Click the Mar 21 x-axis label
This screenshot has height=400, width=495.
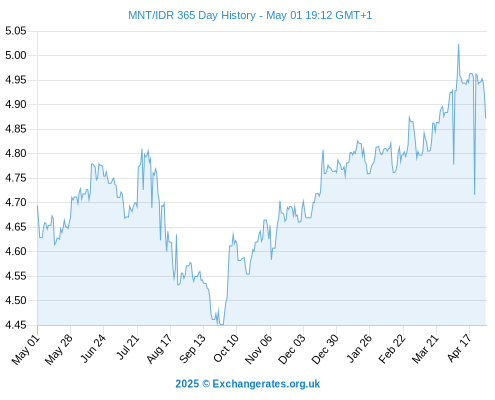tap(425, 349)
